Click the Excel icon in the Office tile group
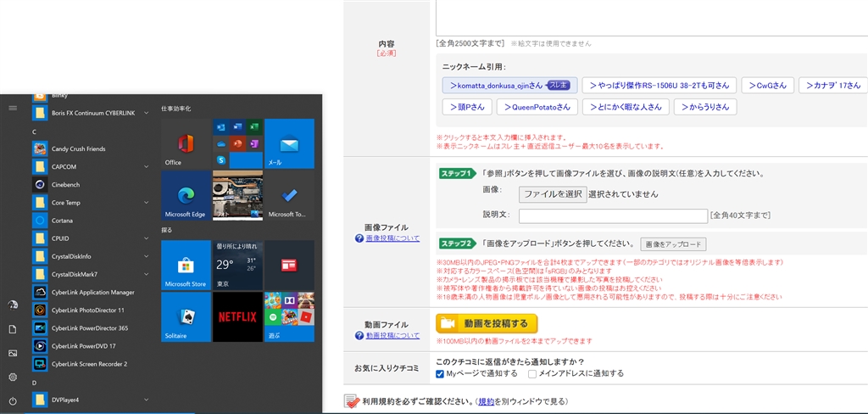Screen dimensions: 868x414 point(254,127)
